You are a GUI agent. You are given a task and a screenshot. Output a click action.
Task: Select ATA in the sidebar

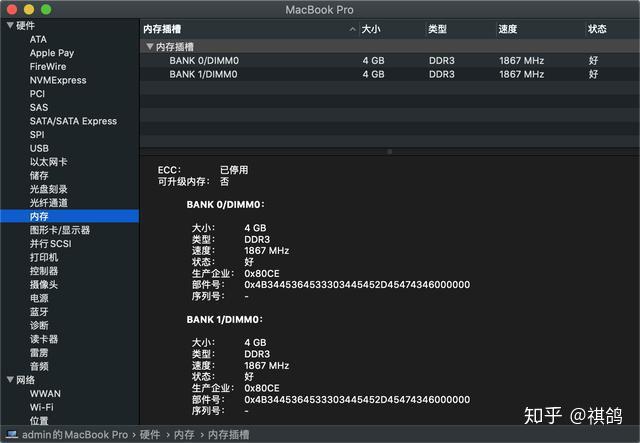[38, 39]
